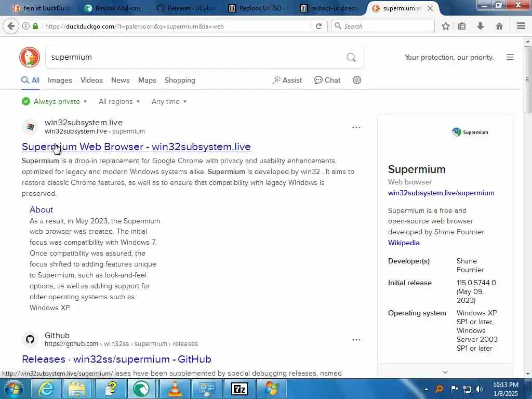Switch to the Redlock UT ISO tab
This screenshot has width=532, height=399.
tap(257, 8)
